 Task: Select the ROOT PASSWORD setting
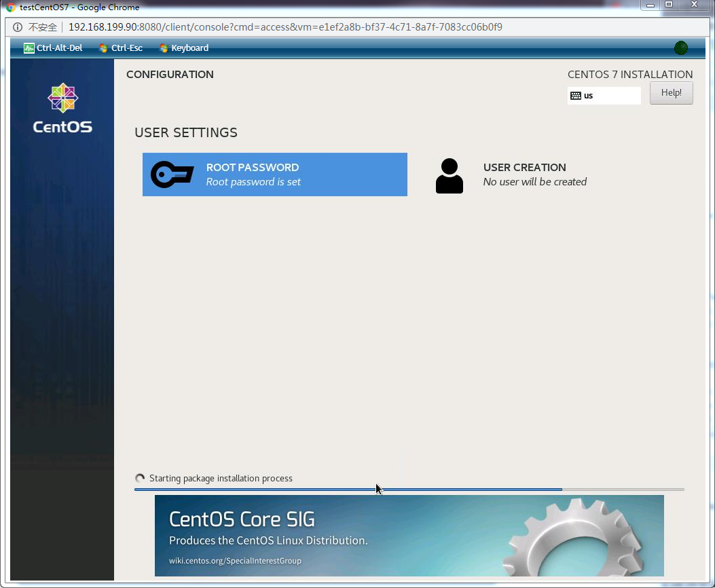pos(274,174)
